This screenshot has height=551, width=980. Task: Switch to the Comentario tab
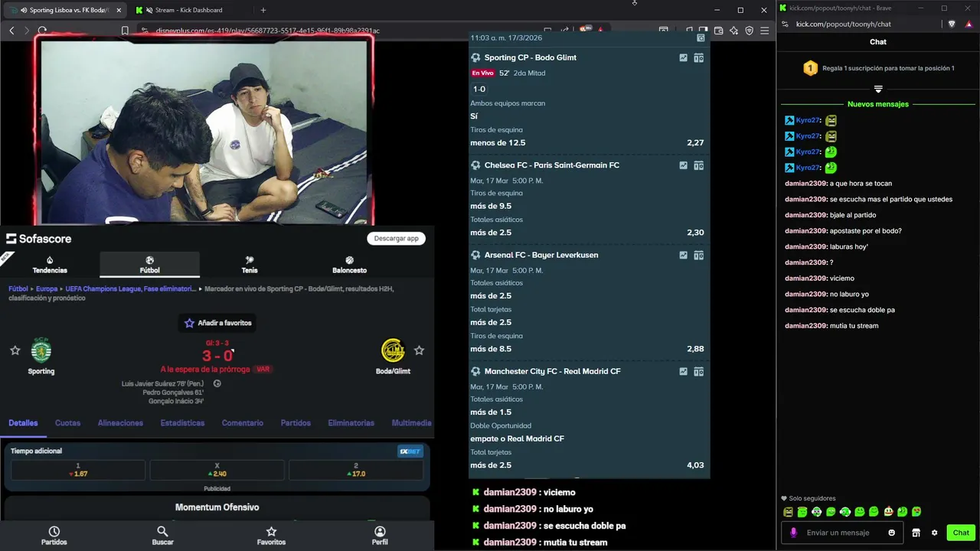242,423
